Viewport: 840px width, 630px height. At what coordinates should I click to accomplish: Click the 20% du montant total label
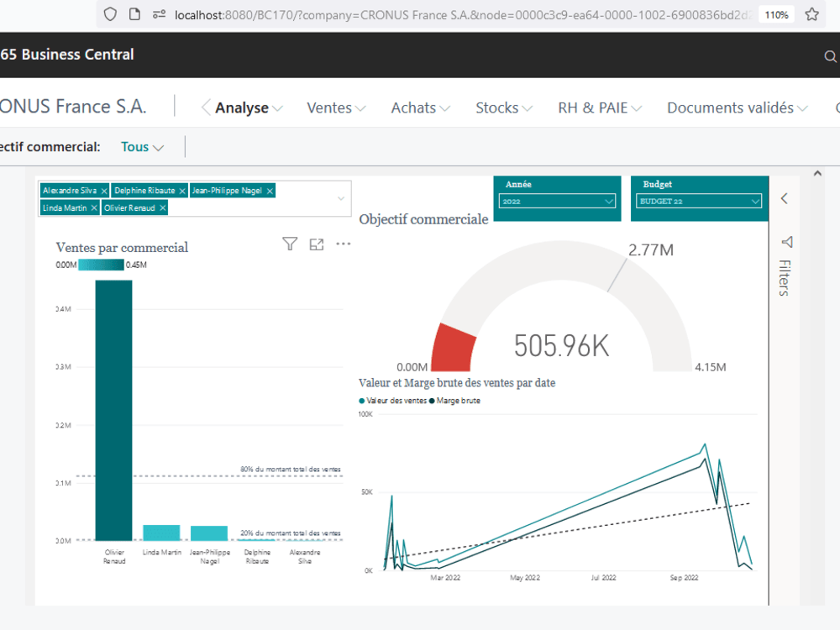pyautogui.click(x=291, y=533)
